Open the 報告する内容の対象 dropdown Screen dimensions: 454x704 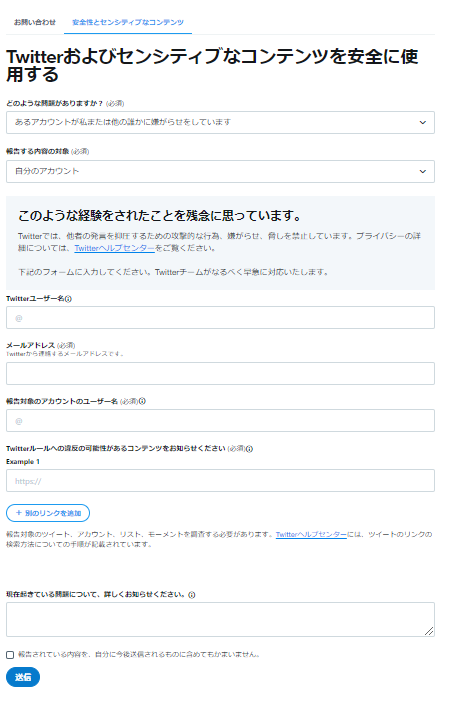tap(220, 171)
